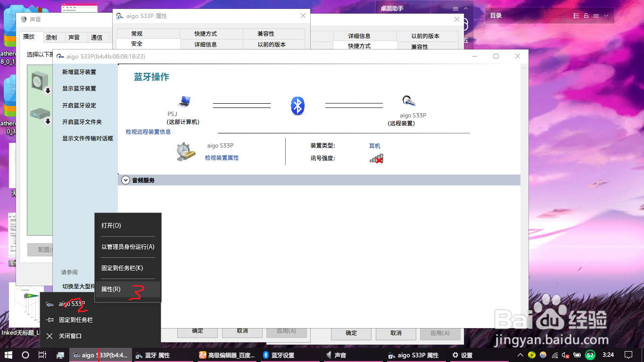
Task: Expand the 音频服务 section chevron
Action: (x=125, y=180)
